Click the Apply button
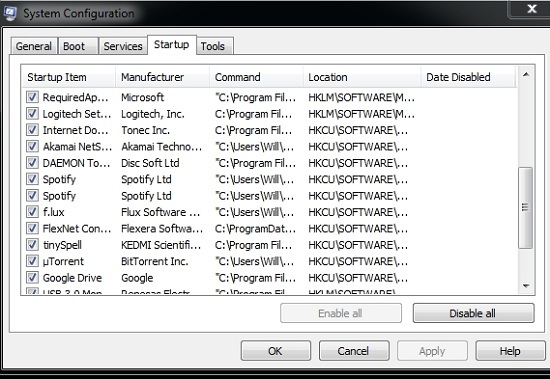Screen dimensions: 550x379 432,351
